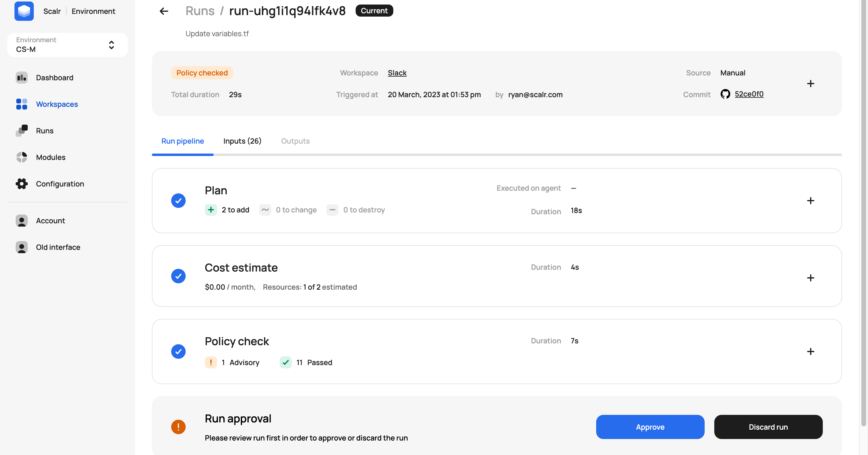Expand the Cost estimate step
Screen dimensions: 868x455
click(810, 278)
